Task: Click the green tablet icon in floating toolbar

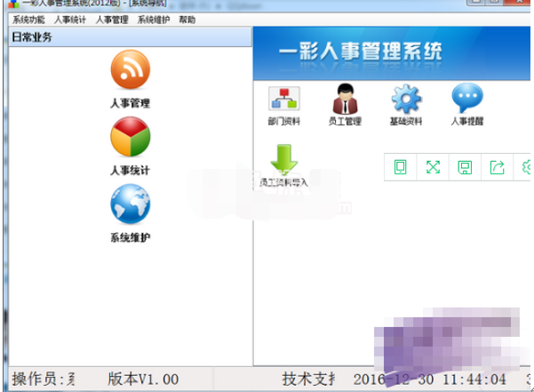Action: point(400,167)
